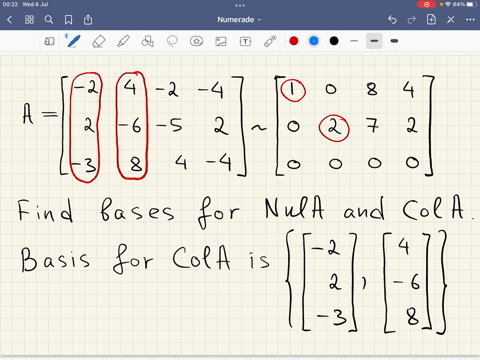480x360 pixels.
Task: Select the Eraser tool
Action: pyautogui.click(x=98, y=41)
